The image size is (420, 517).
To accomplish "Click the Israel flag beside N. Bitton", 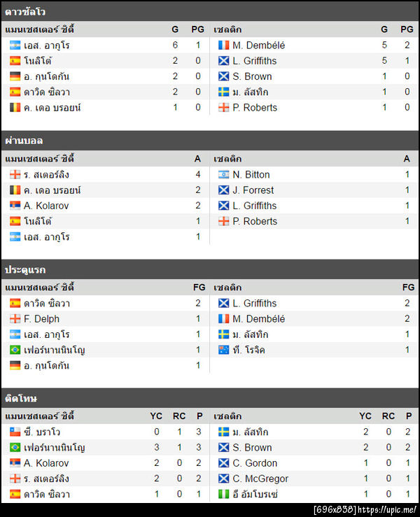I will tap(224, 175).
